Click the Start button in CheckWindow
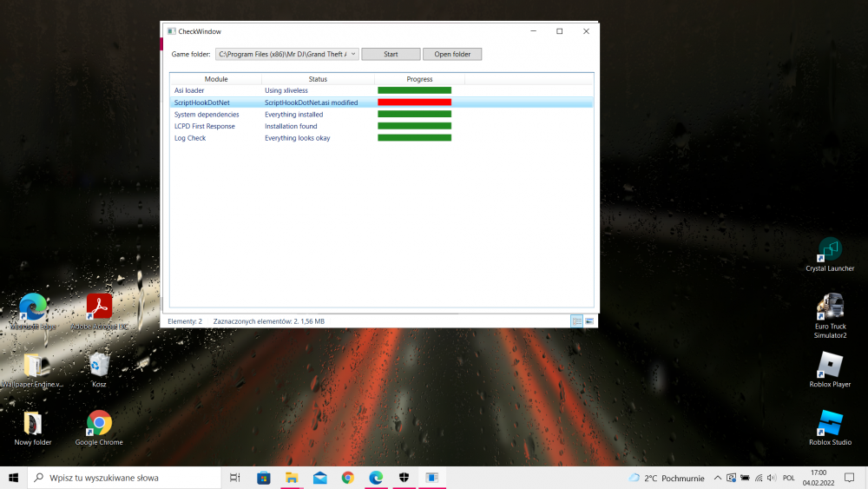The height and width of the screenshot is (489, 868). coord(391,54)
